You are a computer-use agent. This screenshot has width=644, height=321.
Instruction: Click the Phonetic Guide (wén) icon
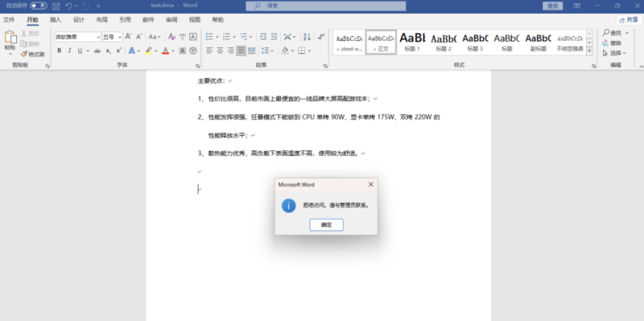pyautogui.click(x=183, y=36)
